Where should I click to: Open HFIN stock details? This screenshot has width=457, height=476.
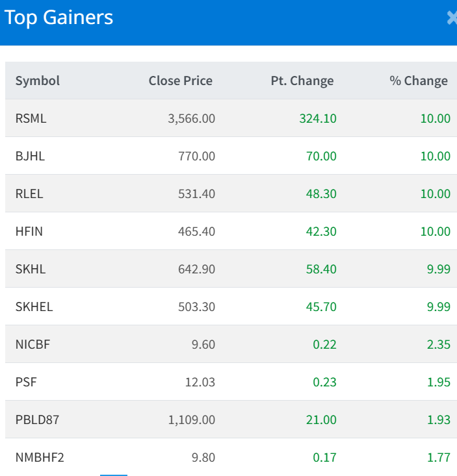pyautogui.click(x=29, y=231)
